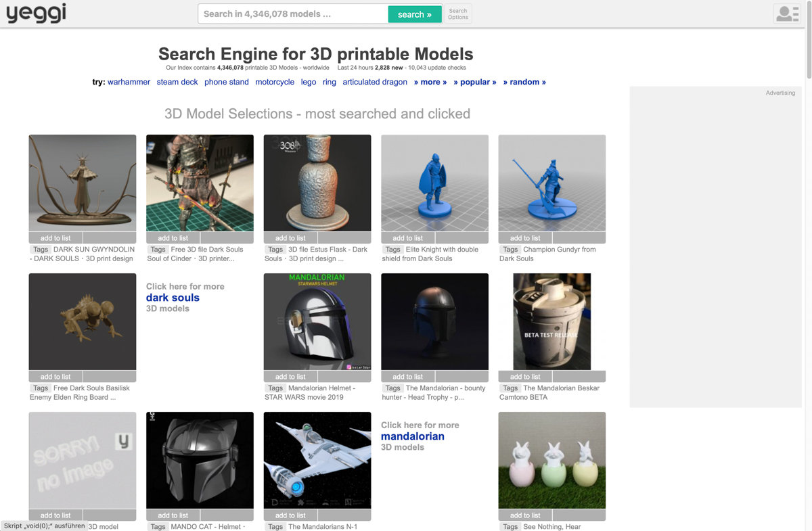Add the Elite Knight model to a list

[x=407, y=237]
